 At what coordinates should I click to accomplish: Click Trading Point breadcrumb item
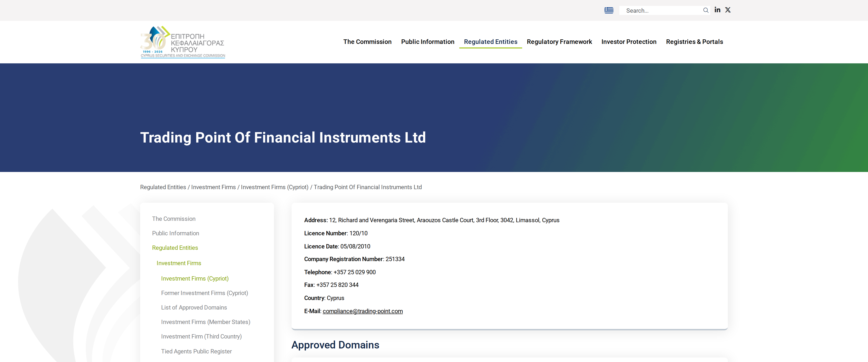pyautogui.click(x=368, y=187)
